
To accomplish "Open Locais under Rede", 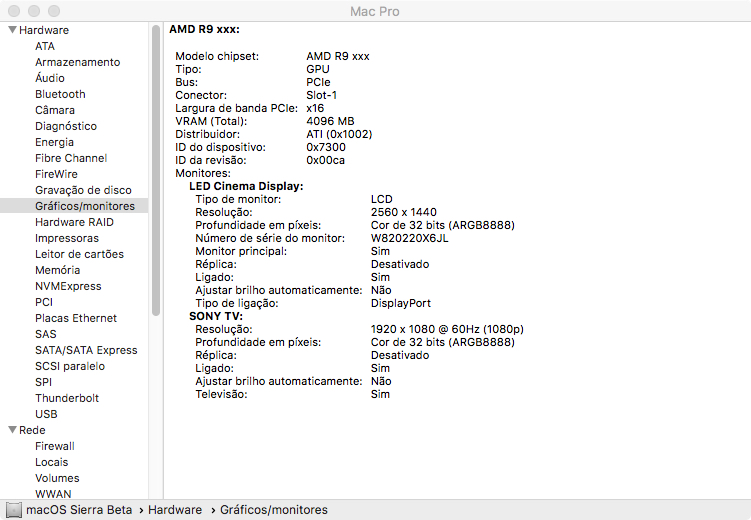I will tap(51, 462).
